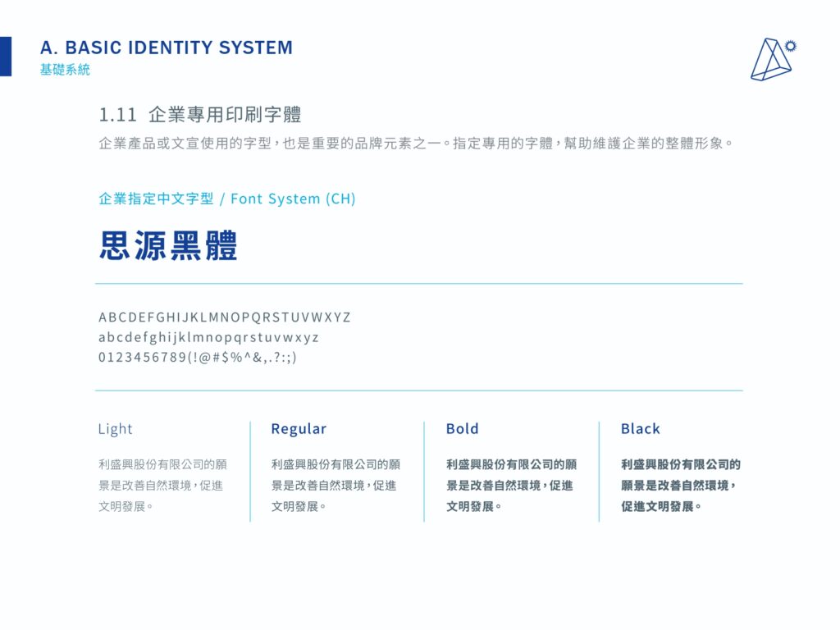The width and height of the screenshot is (840, 630).
Task: Click the numerals and symbols line "0123456789"
Action: click(x=197, y=358)
